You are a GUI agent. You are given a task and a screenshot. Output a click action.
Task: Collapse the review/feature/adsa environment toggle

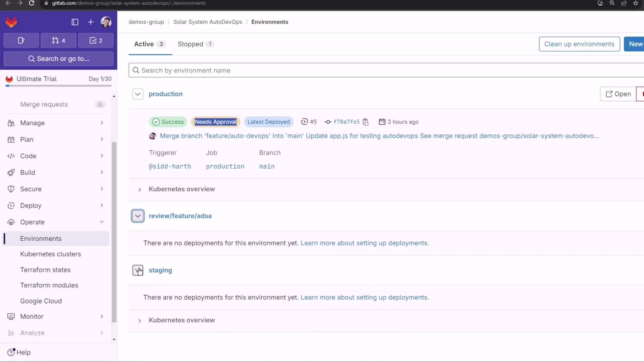click(x=138, y=216)
